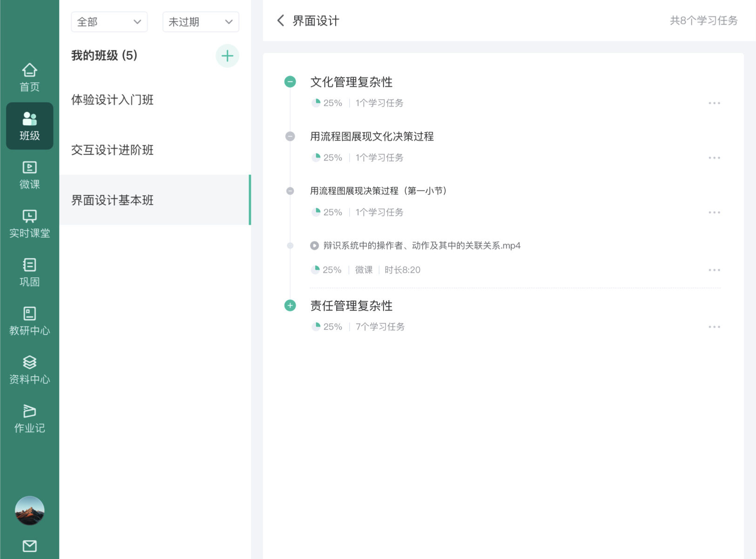This screenshot has height=559, width=756.
Task: Click 时长8:20 duration text
Action: (x=403, y=270)
